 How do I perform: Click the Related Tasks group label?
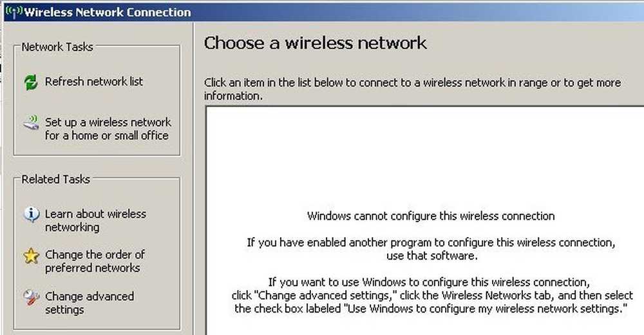(56, 179)
